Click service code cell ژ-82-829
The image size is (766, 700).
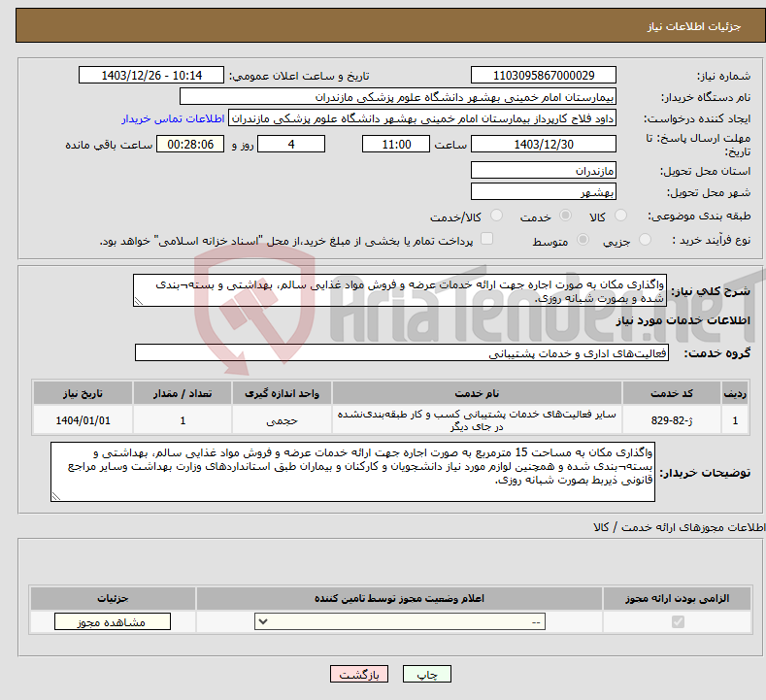672,420
